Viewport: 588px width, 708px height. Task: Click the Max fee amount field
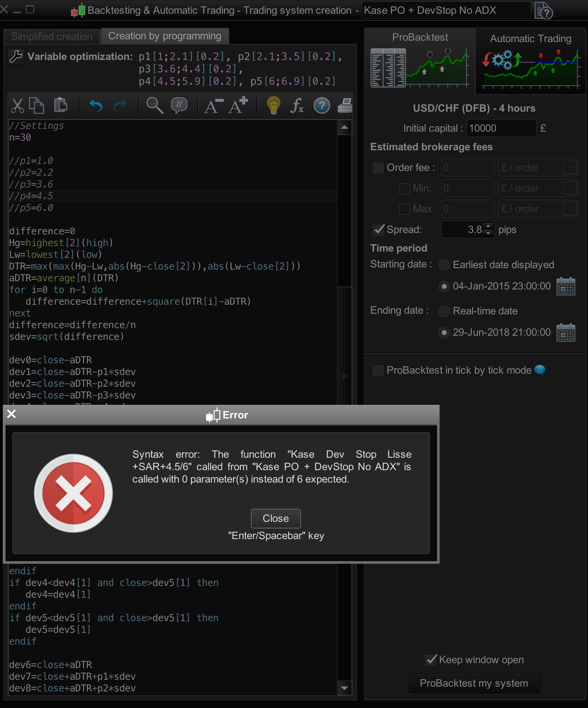pos(468,209)
